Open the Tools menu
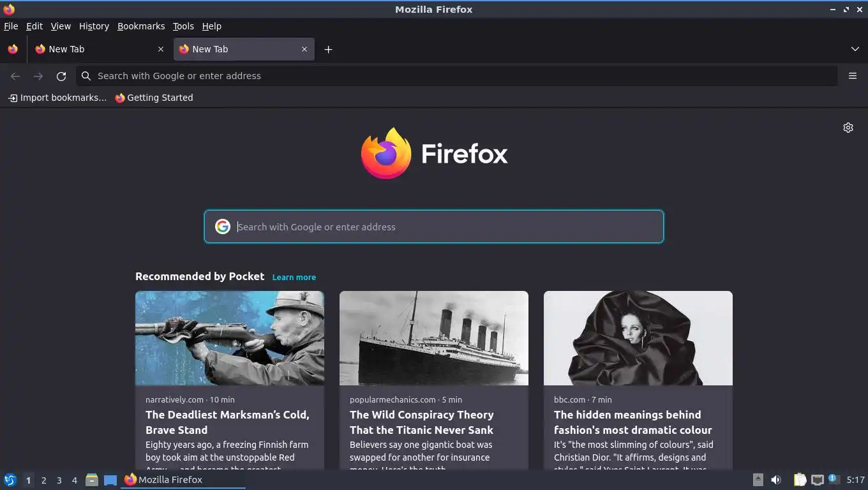This screenshot has height=490, width=868. click(183, 26)
